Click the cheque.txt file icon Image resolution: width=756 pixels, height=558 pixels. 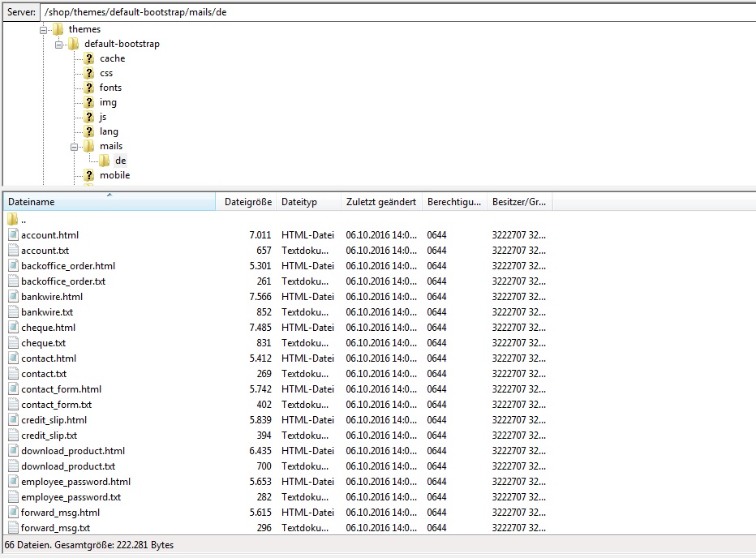14,343
